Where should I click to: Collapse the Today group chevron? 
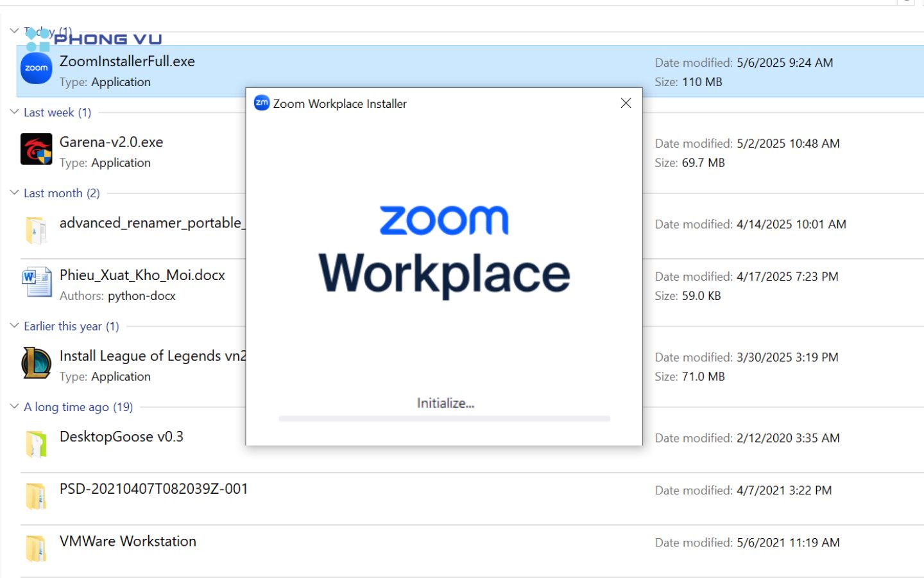point(14,31)
